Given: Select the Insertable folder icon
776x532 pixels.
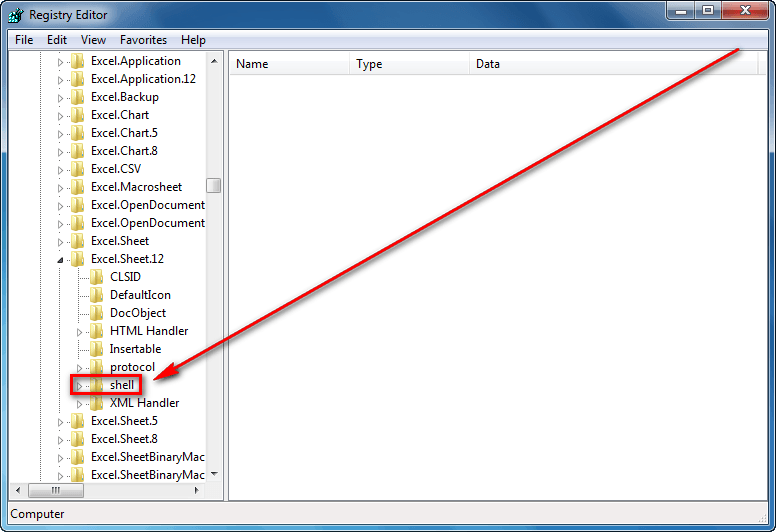Looking at the screenshot, I should coord(97,349).
